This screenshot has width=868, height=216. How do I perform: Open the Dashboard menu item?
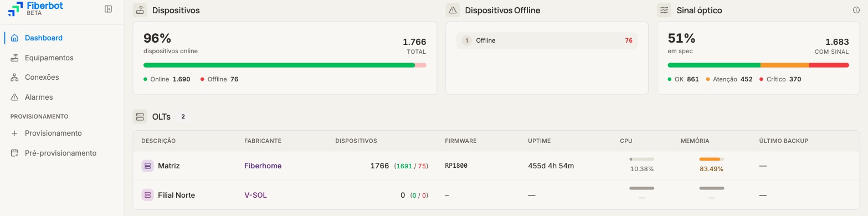click(62, 38)
